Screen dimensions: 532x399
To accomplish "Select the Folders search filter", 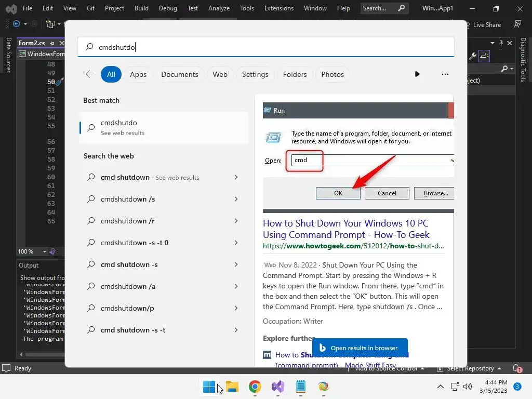I will pos(295,74).
